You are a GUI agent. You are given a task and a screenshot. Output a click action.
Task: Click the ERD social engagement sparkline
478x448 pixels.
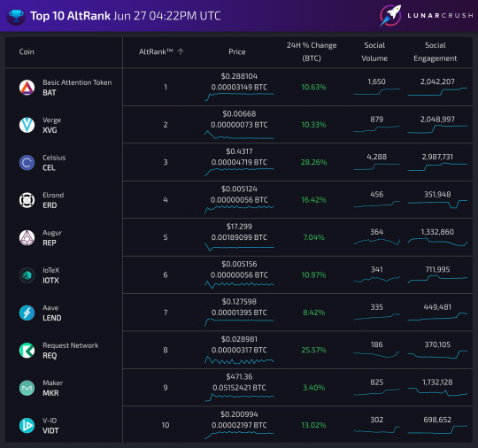(x=437, y=204)
